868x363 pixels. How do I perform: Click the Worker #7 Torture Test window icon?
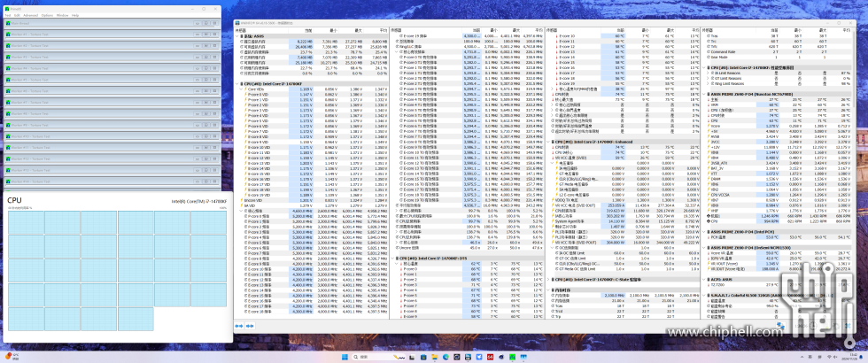8,102
